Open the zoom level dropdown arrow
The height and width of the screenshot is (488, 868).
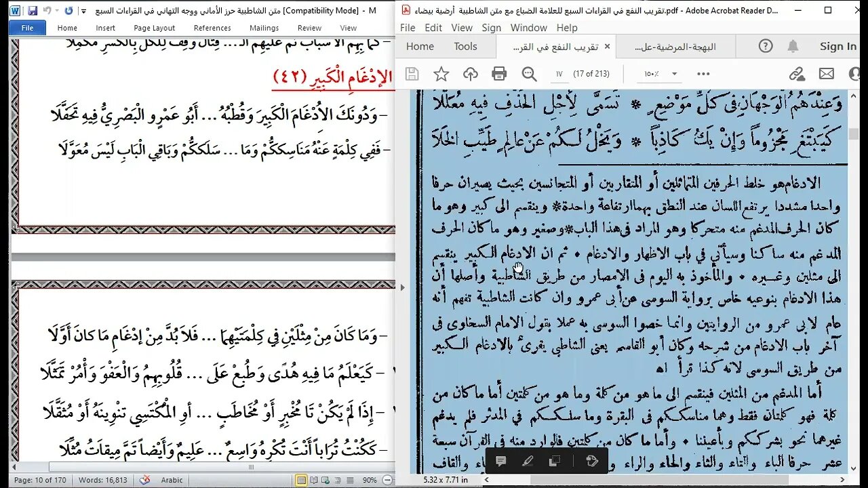click(675, 74)
